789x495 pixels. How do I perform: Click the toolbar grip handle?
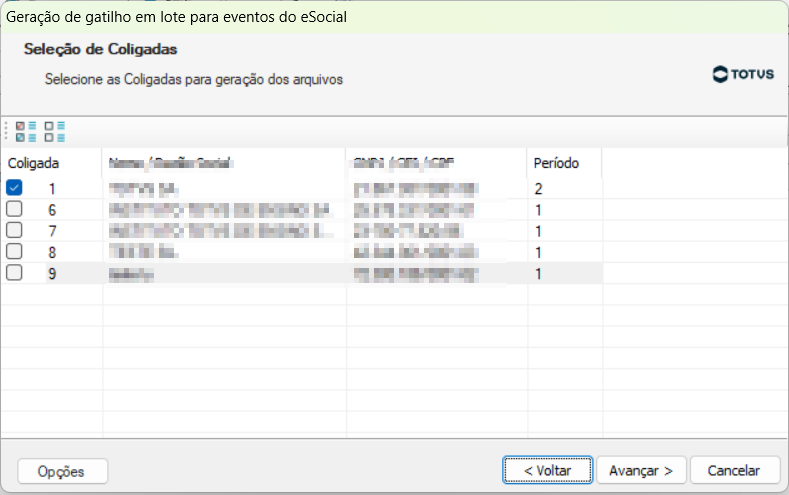pyautogui.click(x=7, y=131)
